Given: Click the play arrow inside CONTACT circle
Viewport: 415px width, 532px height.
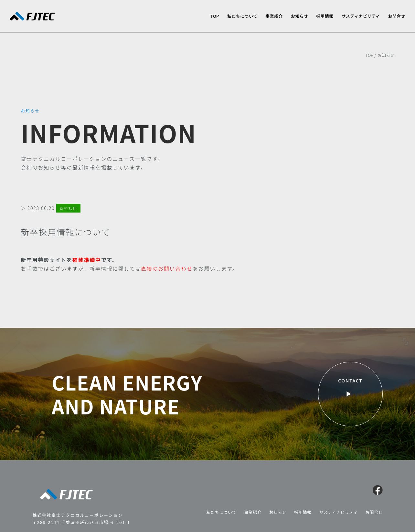Looking at the screenshot, I should pos(348,394).
